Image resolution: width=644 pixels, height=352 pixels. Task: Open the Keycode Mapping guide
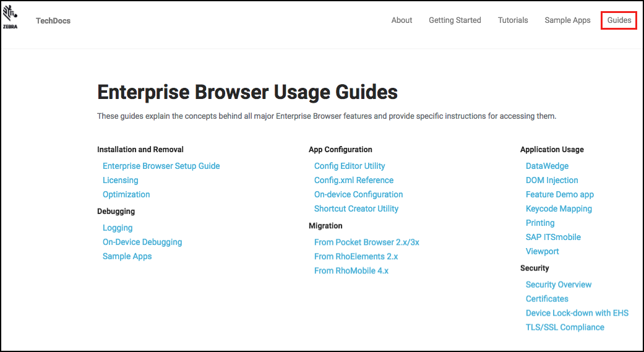pyautogui.click(x=559, y=208)
